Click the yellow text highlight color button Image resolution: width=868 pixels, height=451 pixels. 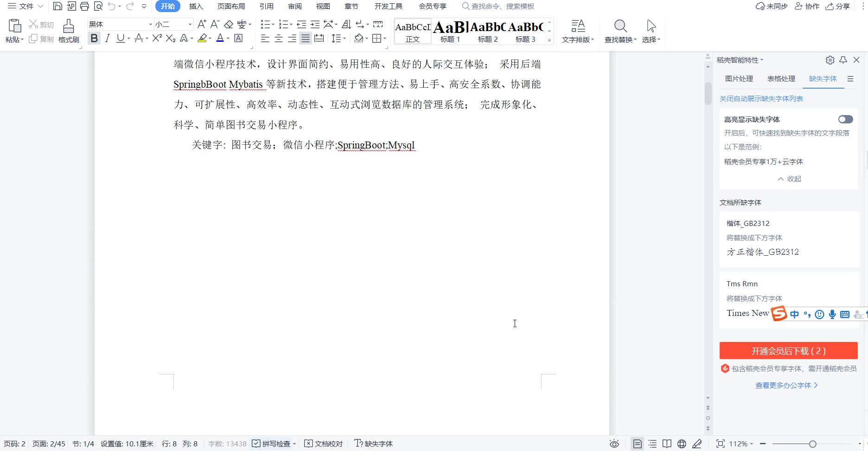pyautogui.click(x=202, y=38)
